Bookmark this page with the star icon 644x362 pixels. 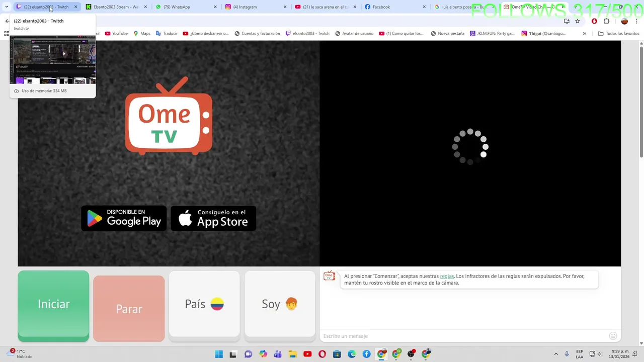click(578, 21)
